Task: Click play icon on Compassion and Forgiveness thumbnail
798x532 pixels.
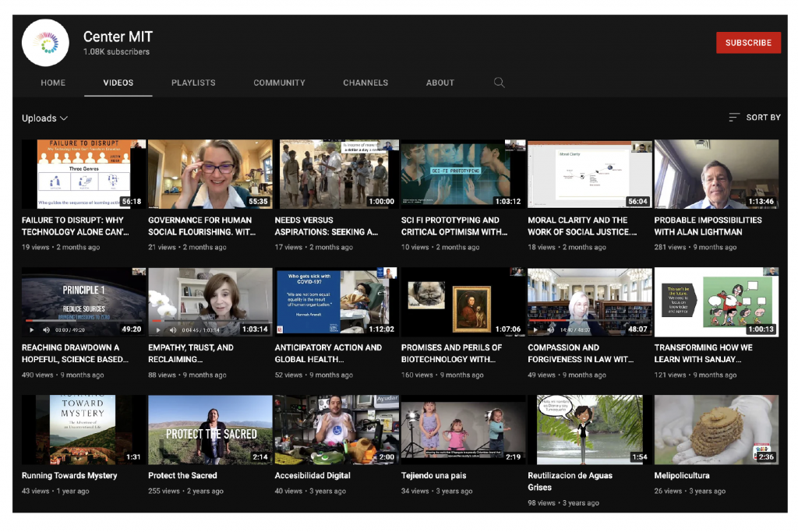Action: [x=535, y=330]
